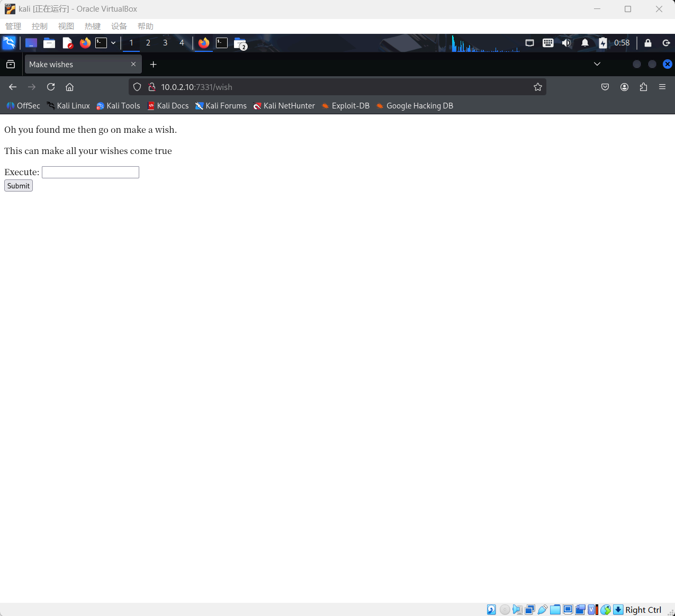Bookmark this page with the star icon

(x=538, y=87)
